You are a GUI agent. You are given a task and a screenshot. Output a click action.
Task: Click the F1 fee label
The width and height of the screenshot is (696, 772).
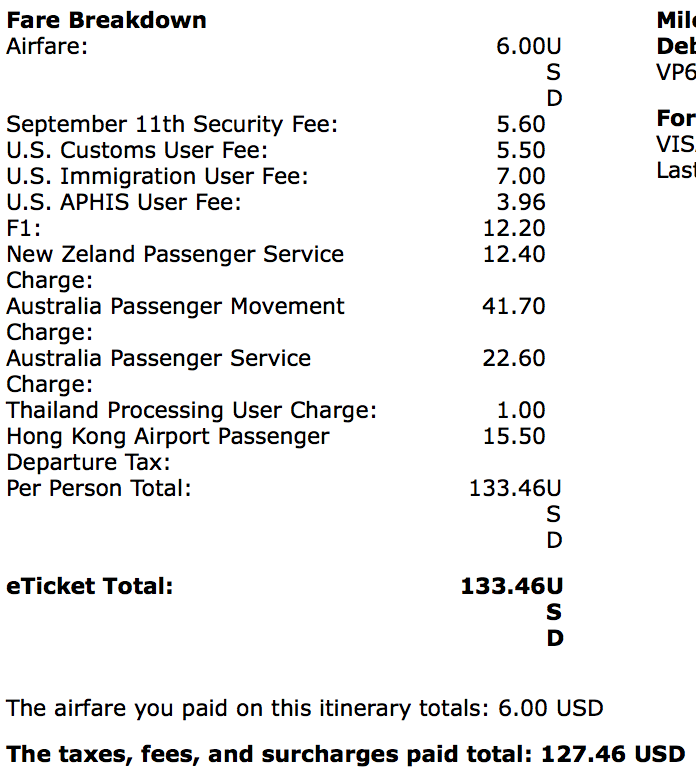coord(24,228)
